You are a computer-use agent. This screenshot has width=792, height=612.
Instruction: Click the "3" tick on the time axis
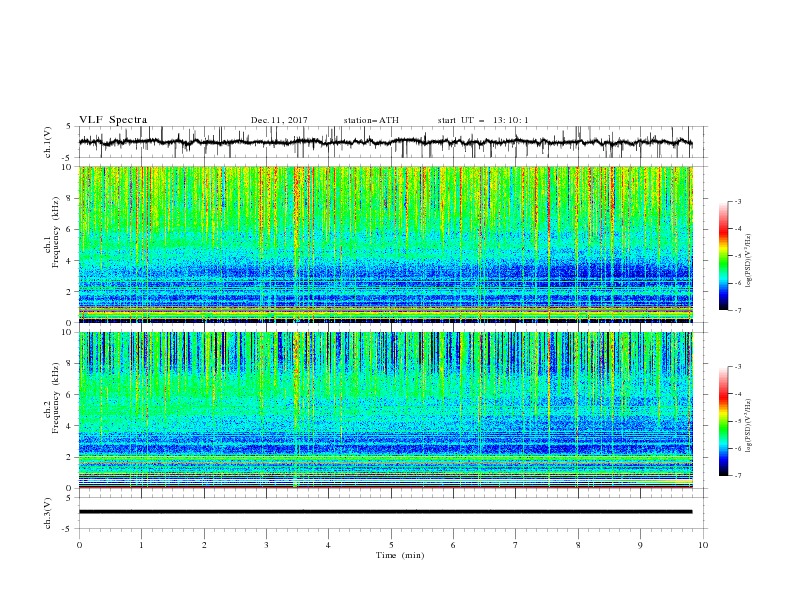(x=266, y=545)
